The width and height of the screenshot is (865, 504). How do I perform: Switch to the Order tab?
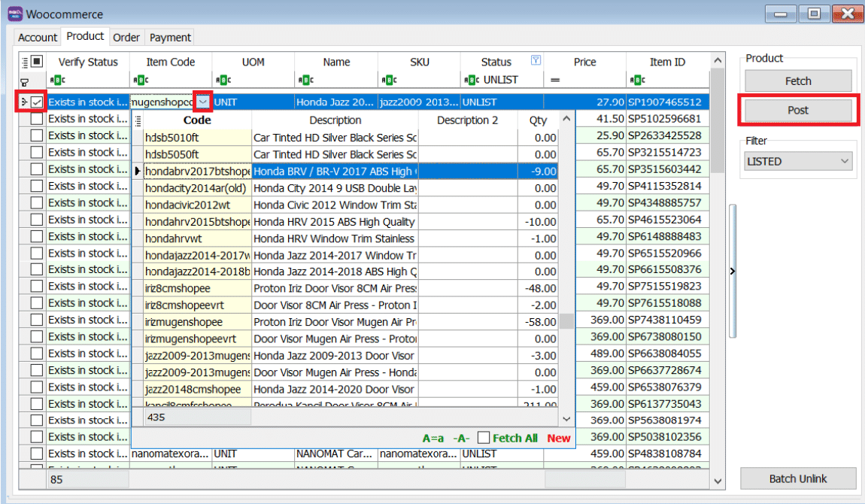coord(126,37)
